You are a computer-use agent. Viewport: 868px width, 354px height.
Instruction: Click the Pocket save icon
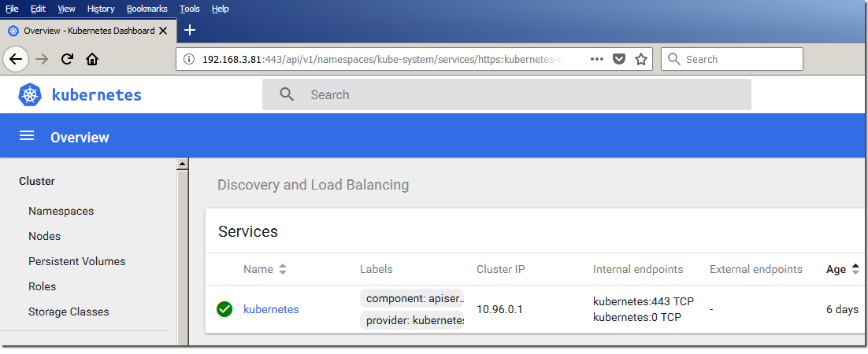619,59
